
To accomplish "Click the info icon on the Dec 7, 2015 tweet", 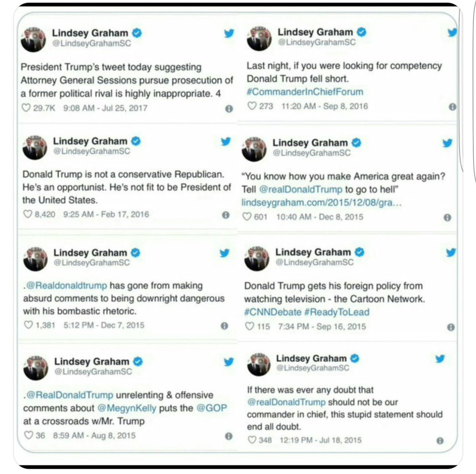I will (x=224, y=326).
